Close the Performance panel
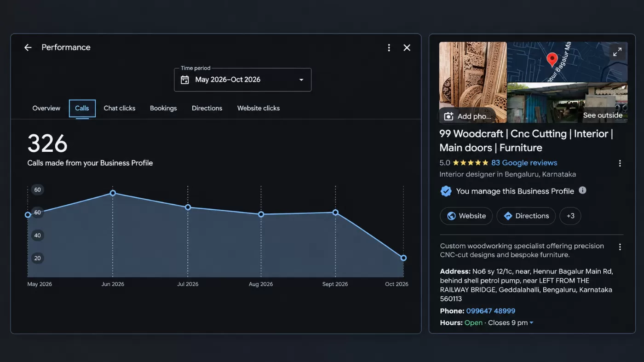644x362 pixels. click(407, 47)
